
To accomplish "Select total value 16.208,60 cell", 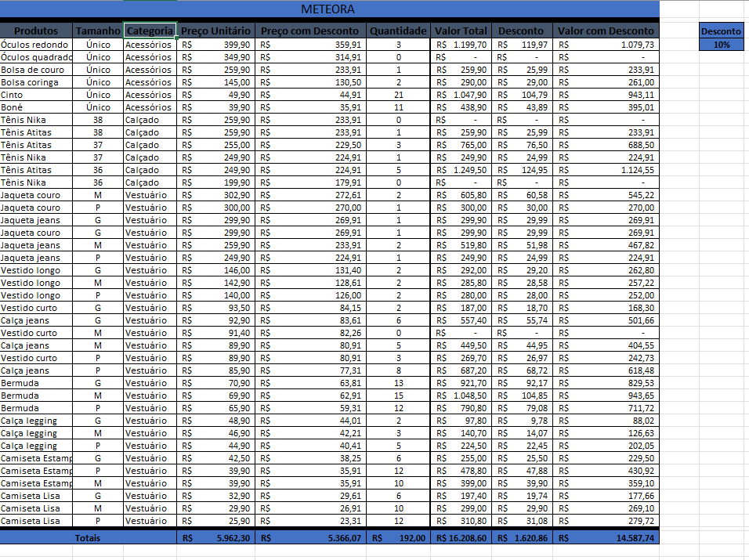I will pos(461,537).
